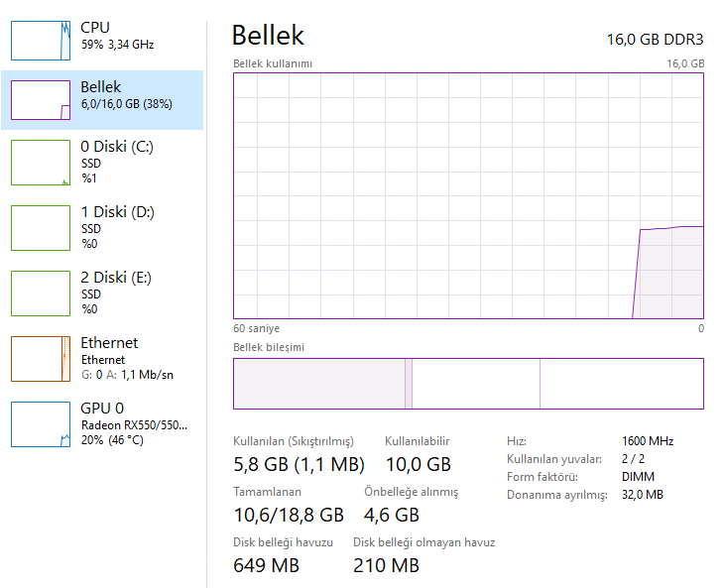Click the Bellek kullanımı usage graph

pos(468,196)
